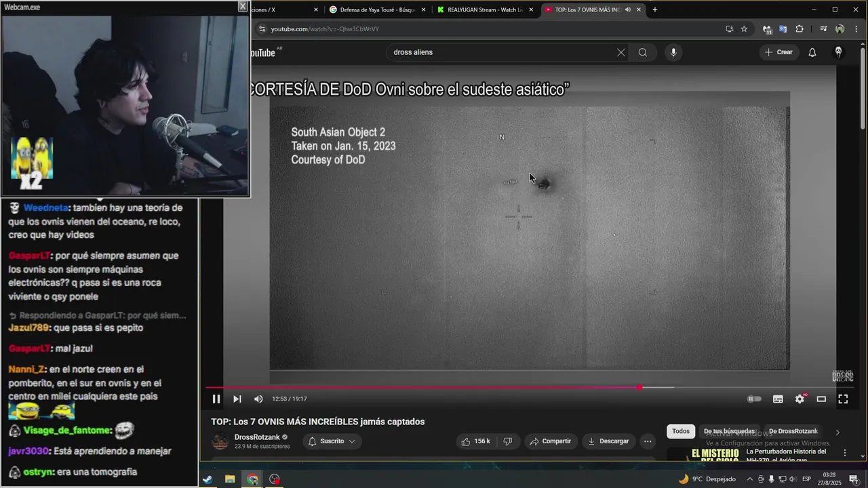This screenshot has height=488, width=868.
Task: Open video player settings gear
Action: (x=800, y=399)
